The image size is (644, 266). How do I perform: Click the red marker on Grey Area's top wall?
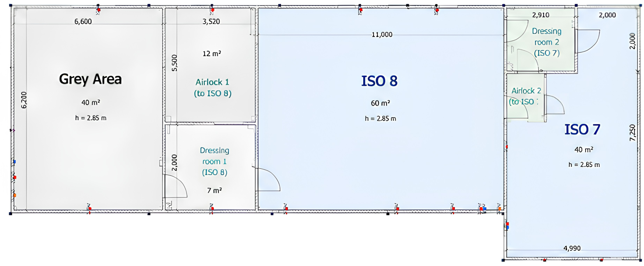point(99,10)
